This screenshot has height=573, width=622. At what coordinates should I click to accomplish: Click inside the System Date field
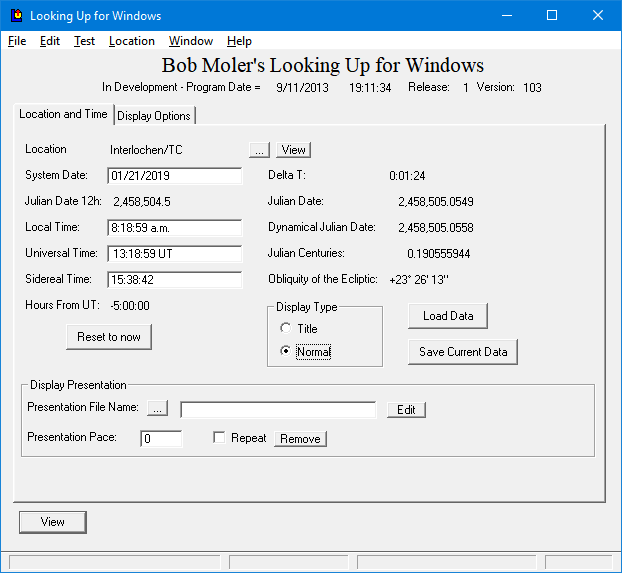(x=175, y=176)
